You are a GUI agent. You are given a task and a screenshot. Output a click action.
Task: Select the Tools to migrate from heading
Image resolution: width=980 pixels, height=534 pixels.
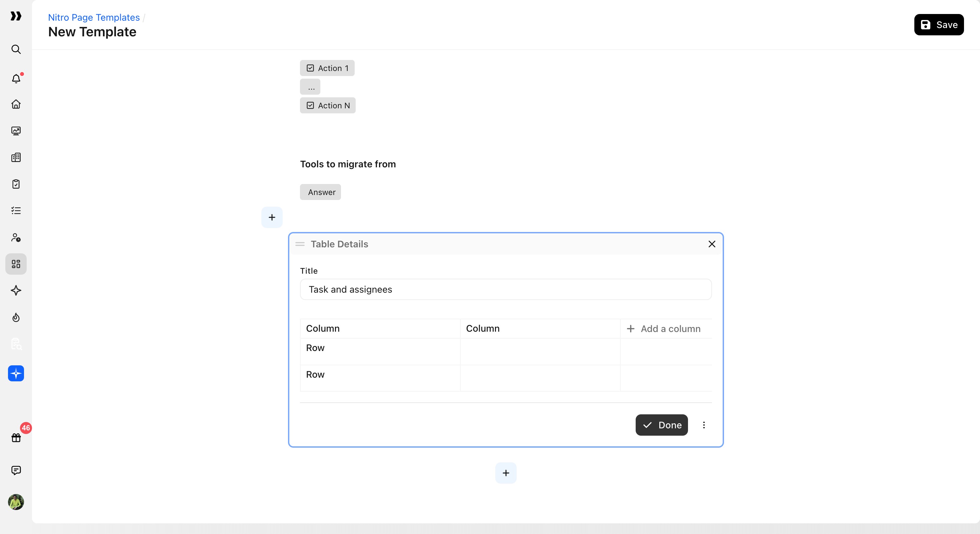pos(348,164)
